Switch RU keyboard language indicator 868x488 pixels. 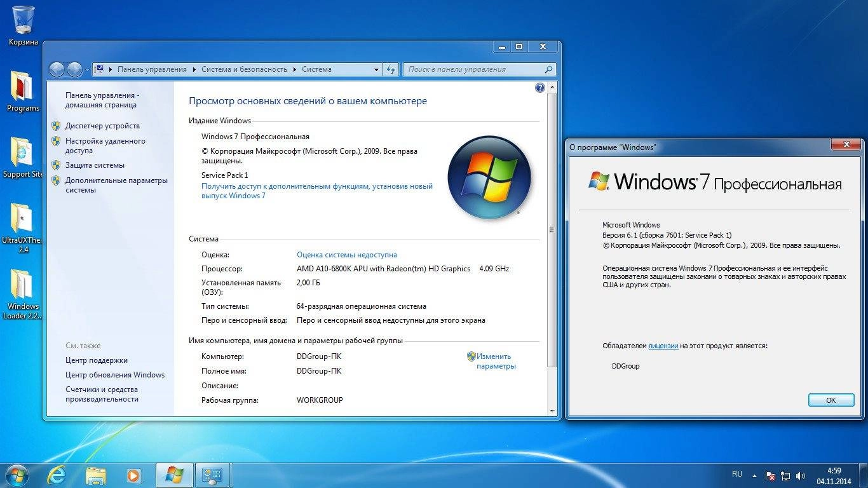[x=737, y=474]
